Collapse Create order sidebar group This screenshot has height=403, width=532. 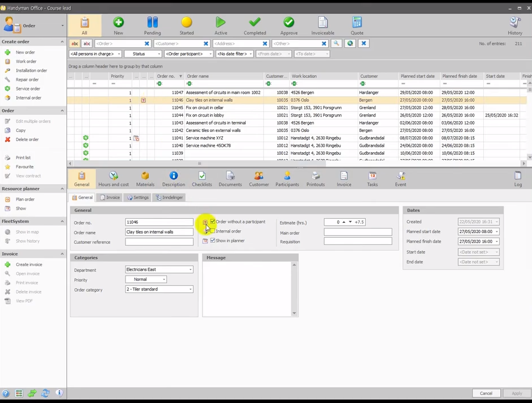tap(62, 41)
